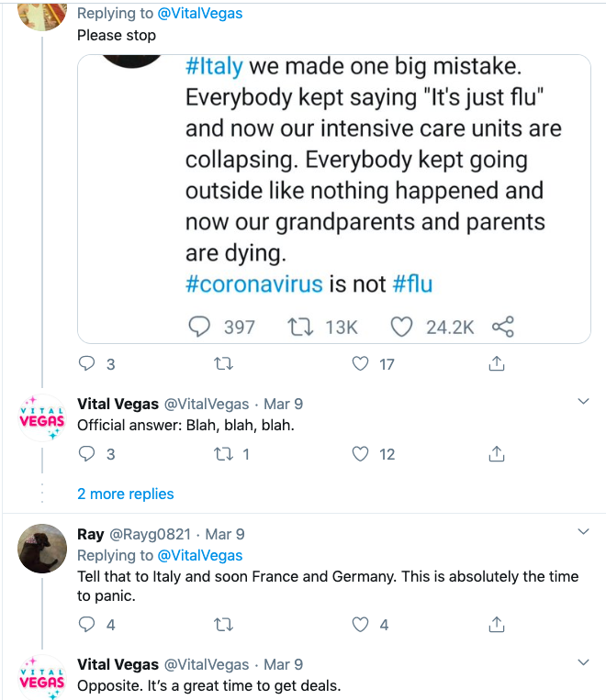The width and height of the screenshot is (606, 700).
Task: Click Ray's profile avatar
Action: click(x=42, y=549)
